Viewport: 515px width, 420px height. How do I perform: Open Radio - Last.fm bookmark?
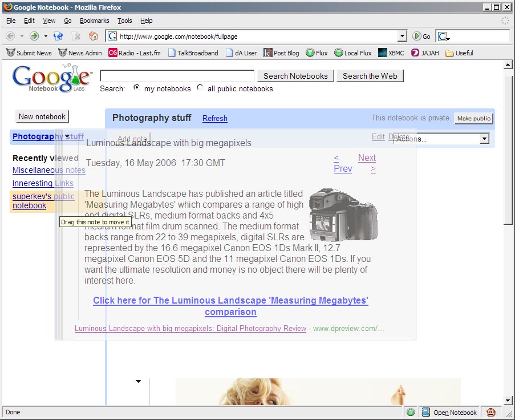point(136,53)
